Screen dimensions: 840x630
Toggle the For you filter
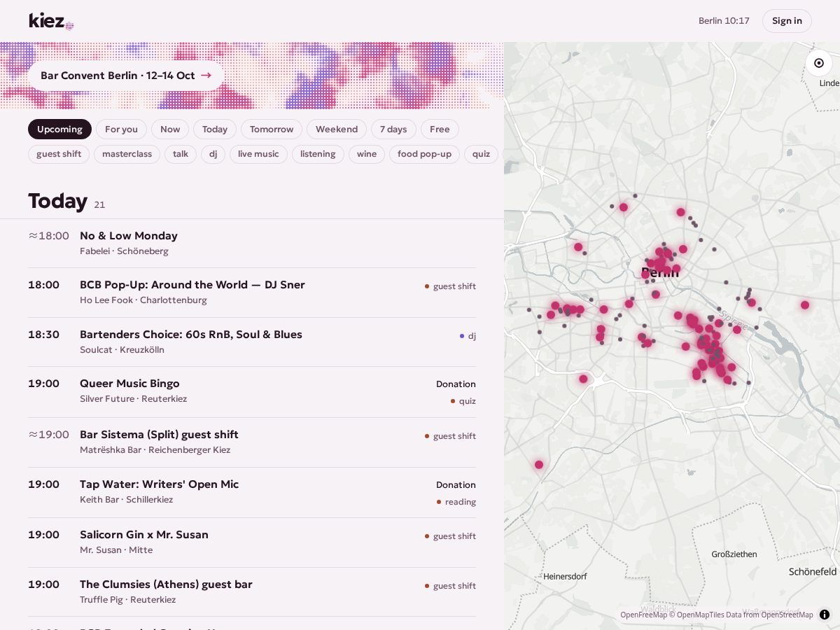(121, 129)
